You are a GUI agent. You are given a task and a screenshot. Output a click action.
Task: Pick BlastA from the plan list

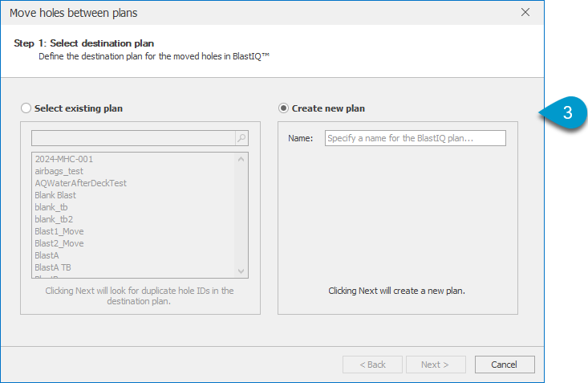pos(47,255)
